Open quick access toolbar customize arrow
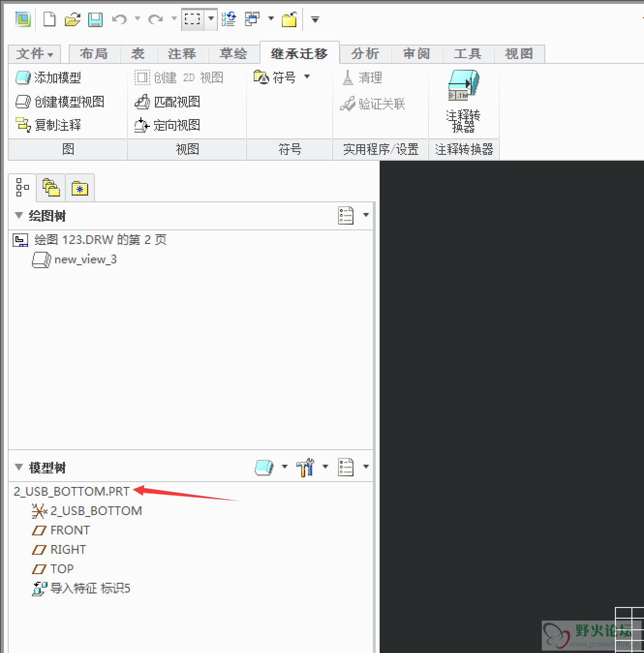Screen dimensions: 644x653 pos(315,20)
